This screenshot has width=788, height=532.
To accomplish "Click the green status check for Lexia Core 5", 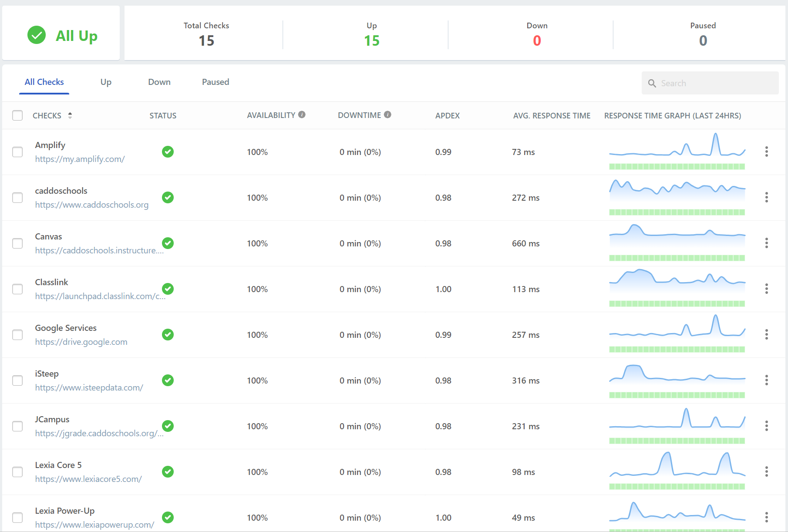I will click(x=168, y=471).
